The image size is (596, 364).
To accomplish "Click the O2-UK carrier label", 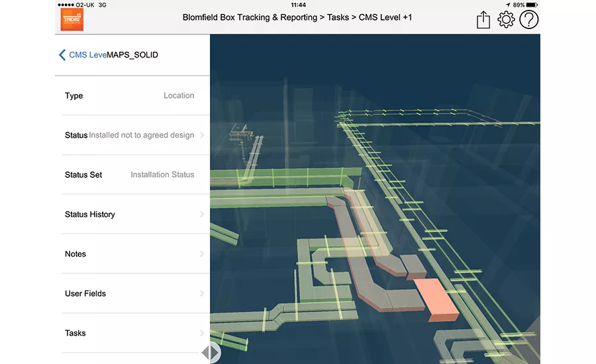I will click(85, 5).
